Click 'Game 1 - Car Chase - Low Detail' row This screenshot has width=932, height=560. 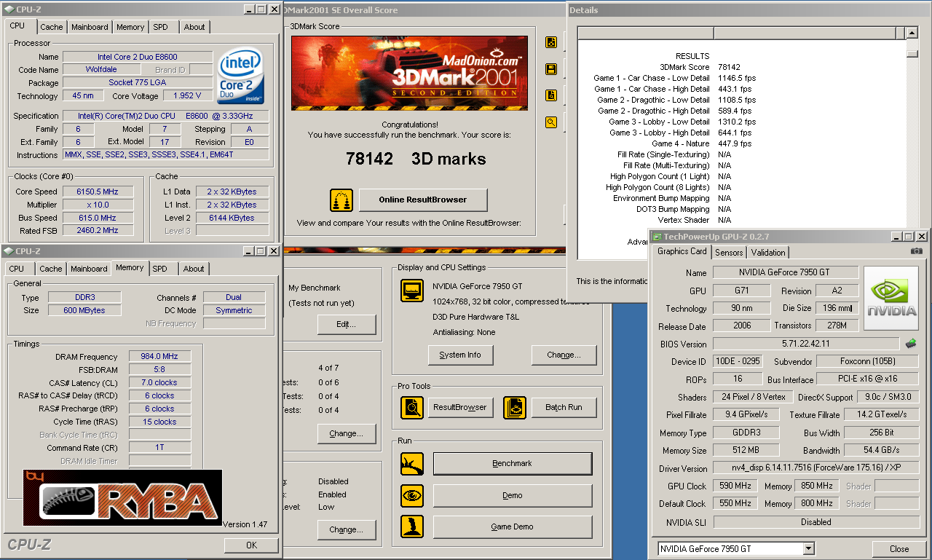(675, 78)
